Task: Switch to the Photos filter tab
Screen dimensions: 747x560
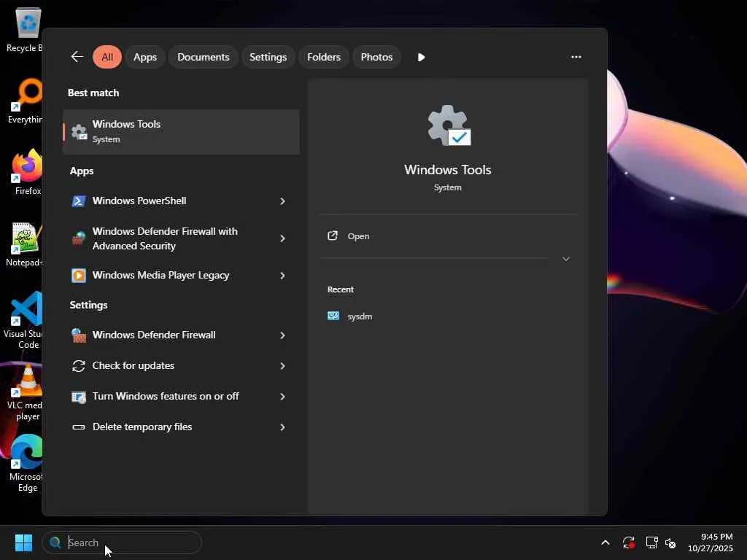Action: tap(376, 57)
